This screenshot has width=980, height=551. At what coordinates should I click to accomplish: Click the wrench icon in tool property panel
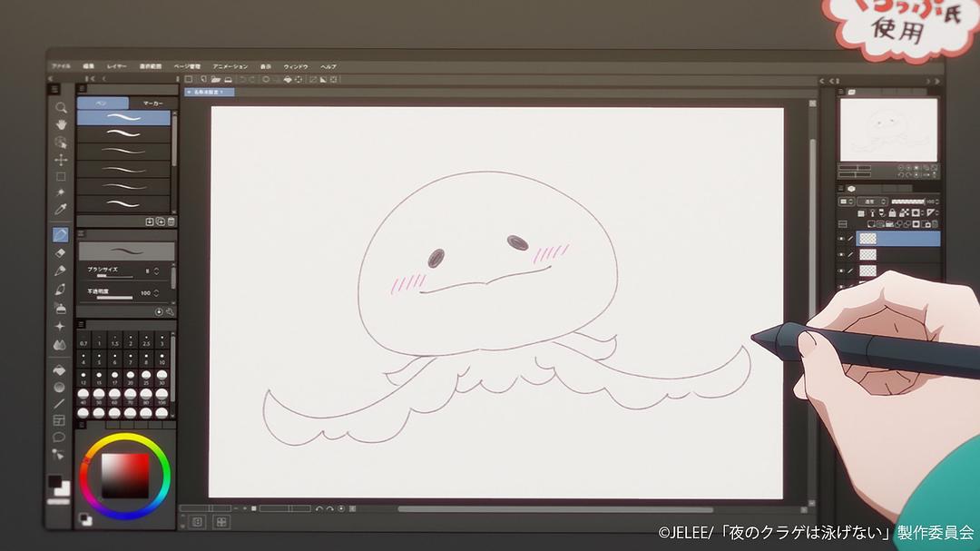pyautogui.click(x=170, y=311)
